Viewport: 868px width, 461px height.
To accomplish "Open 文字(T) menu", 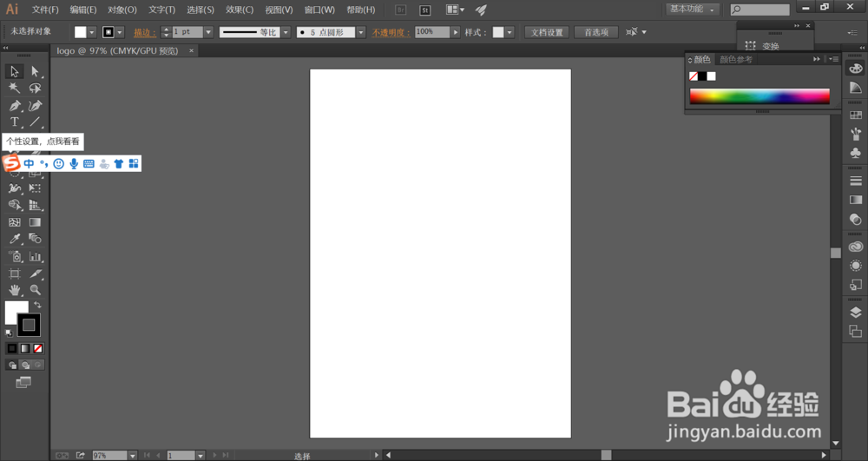I will [x=161, y=10].
